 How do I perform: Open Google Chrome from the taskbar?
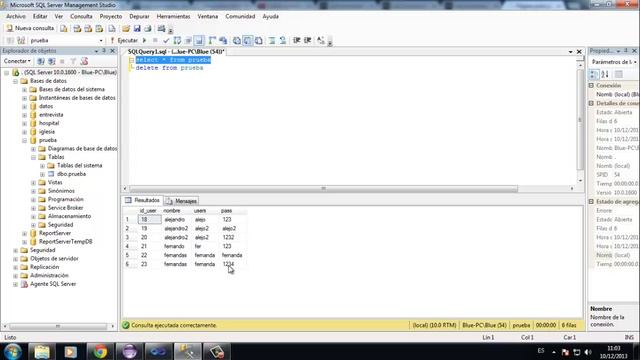point(100,351)
